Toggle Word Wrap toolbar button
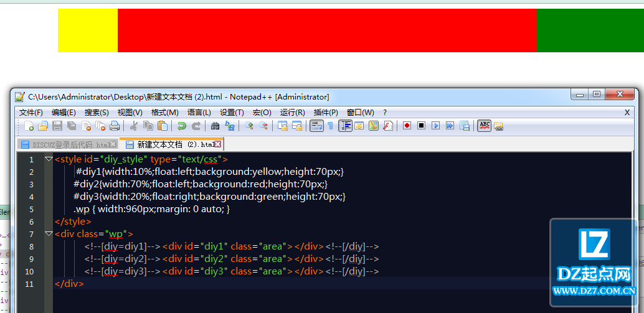Screen dimensions: 644x313 tap(316, 126)
